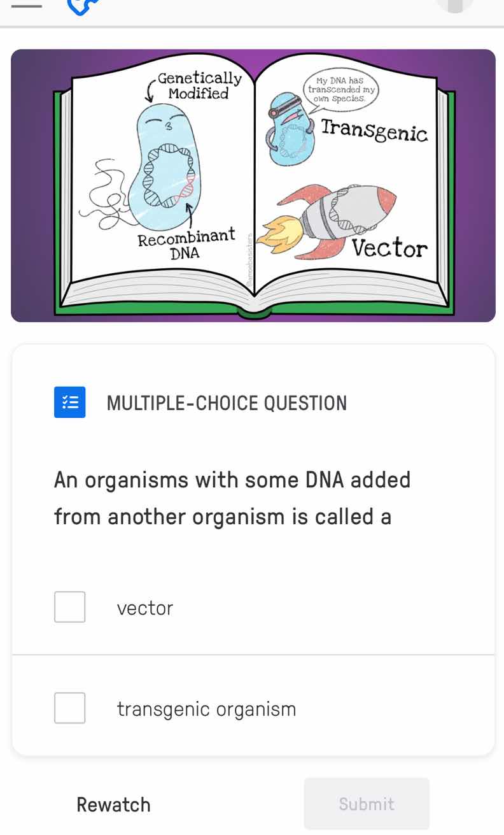Select the empty checkbox next to vector
Viewport: 504px width, 835px height.
69,606
